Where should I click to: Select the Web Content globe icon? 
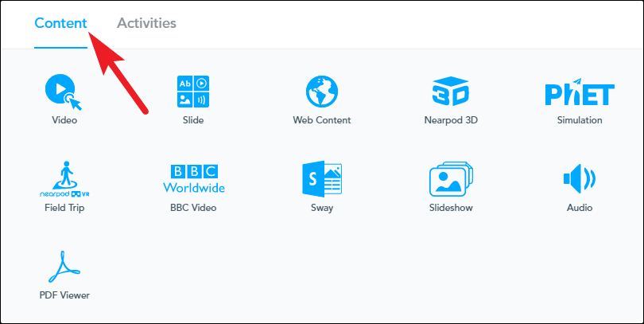coord(321,92)
